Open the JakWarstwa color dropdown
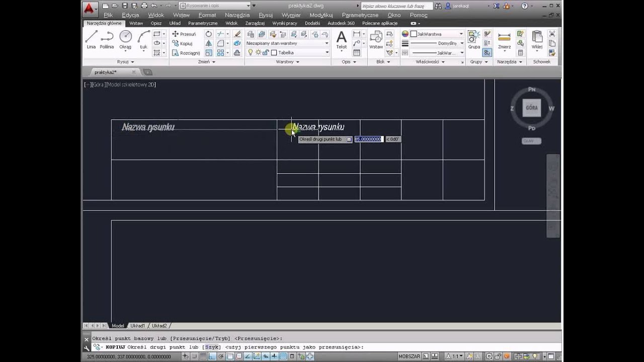 [x=437, y=34]
